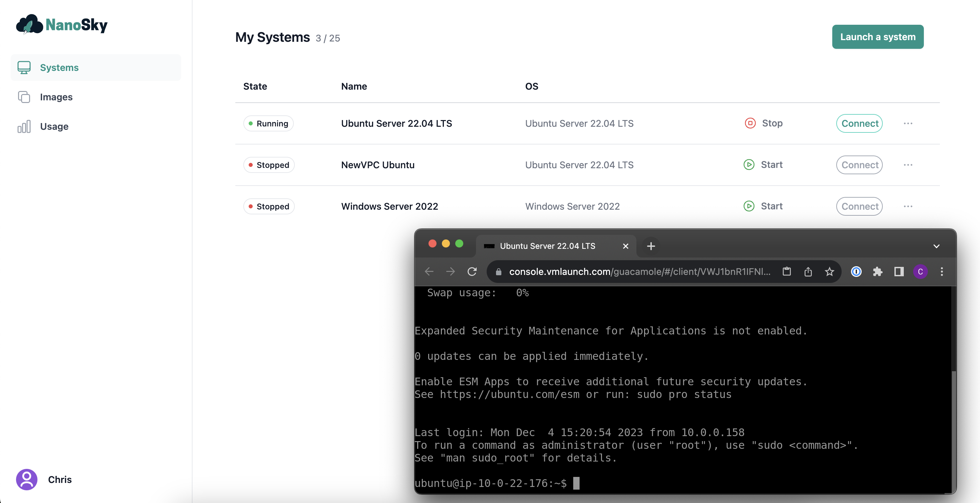
Task: Click the browser back arrow
Action: click(429, 272)
